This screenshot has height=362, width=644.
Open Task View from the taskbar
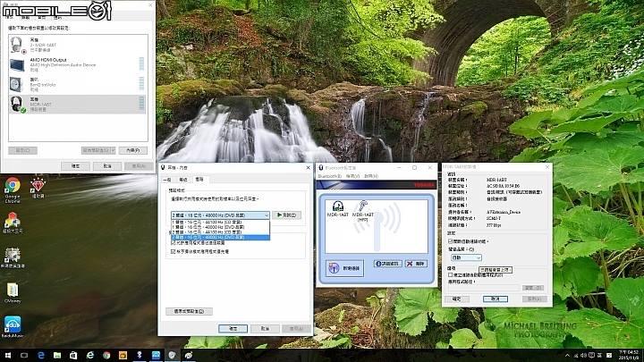click(x=24, y=355)
